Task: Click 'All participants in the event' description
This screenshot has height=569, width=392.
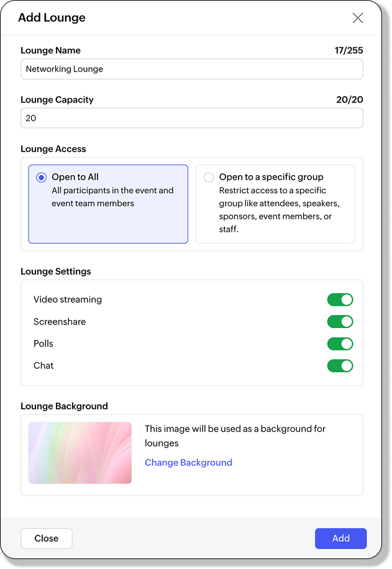Action: coord(112,197)
